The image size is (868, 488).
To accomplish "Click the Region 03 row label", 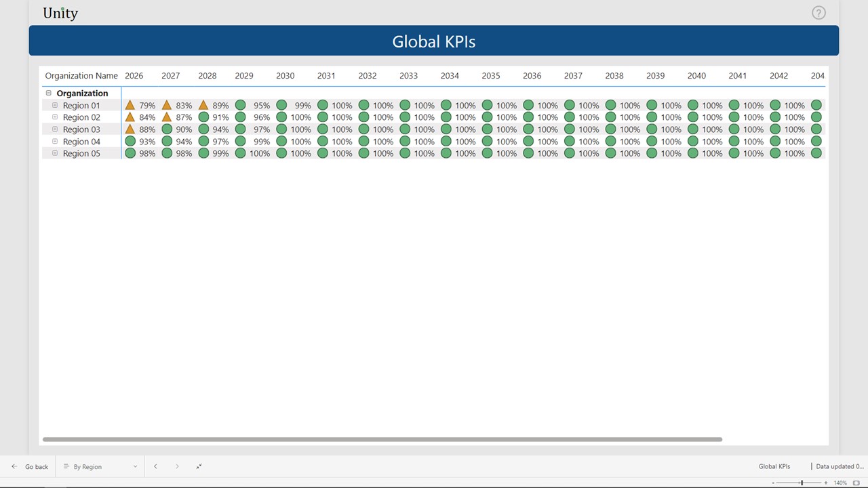I will pos(81,129).
